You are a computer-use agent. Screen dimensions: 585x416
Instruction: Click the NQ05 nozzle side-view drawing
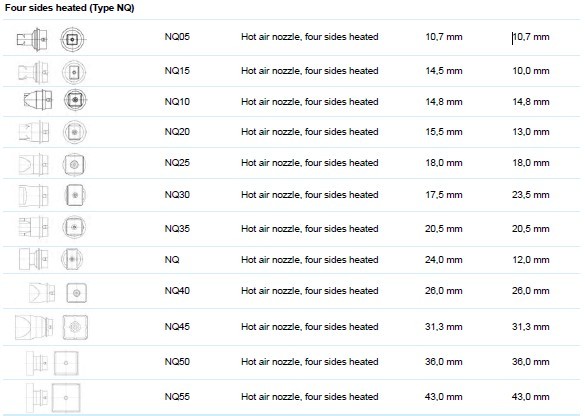(x=32, y=39)
